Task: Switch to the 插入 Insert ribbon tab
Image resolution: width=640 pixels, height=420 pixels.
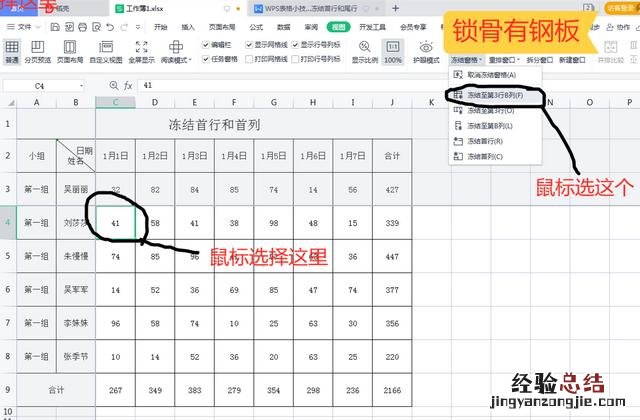Action: (188, 27)
